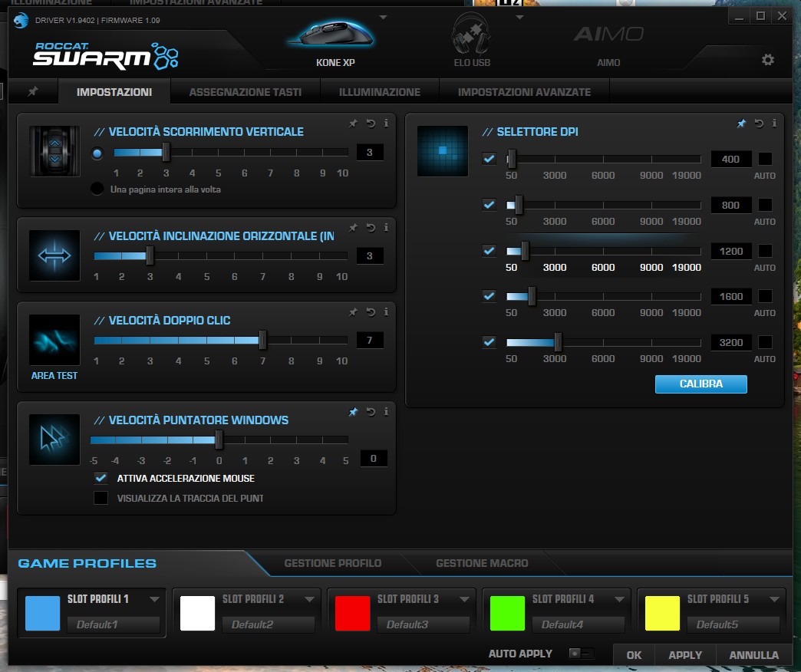Open the dropdown arrow beside ELO USB
Screen dimensions: 801x672
[x=519, y=18]
